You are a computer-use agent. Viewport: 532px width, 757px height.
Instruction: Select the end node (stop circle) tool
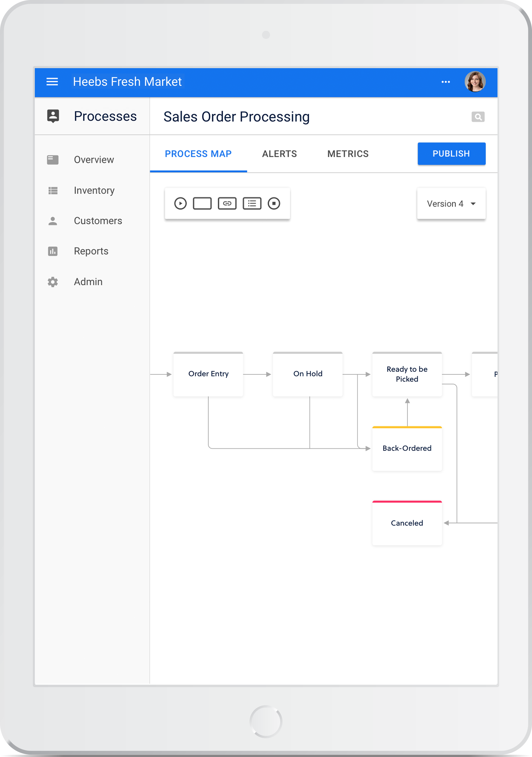coord(274,203)
